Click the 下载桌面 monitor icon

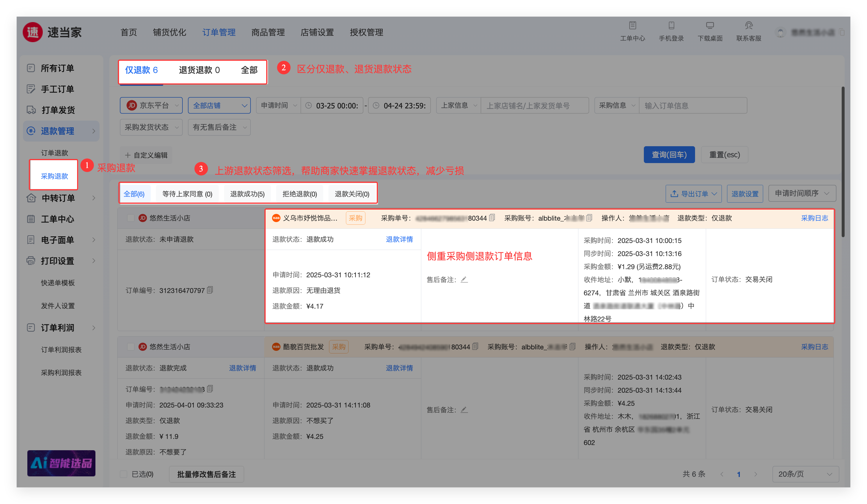pos(710,26)
